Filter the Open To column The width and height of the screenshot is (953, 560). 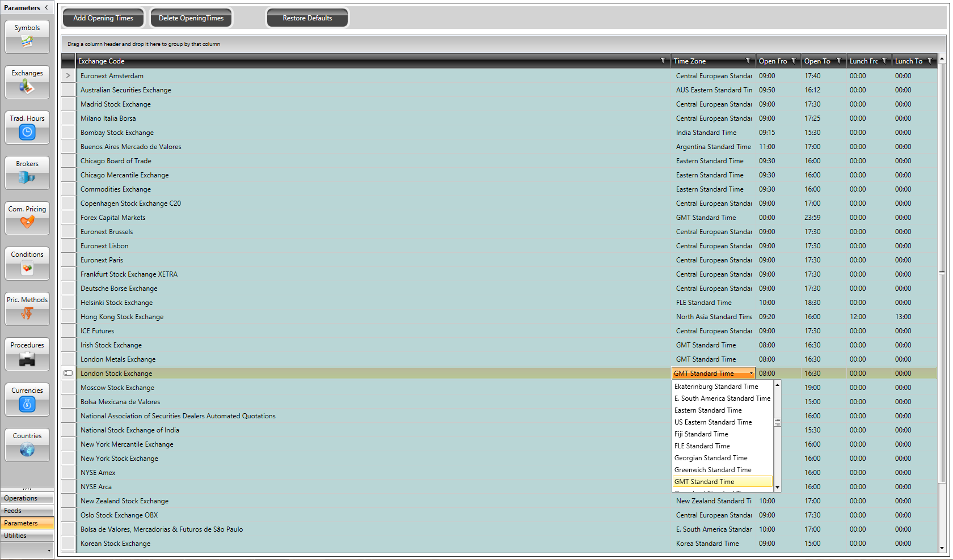(839, 61)
